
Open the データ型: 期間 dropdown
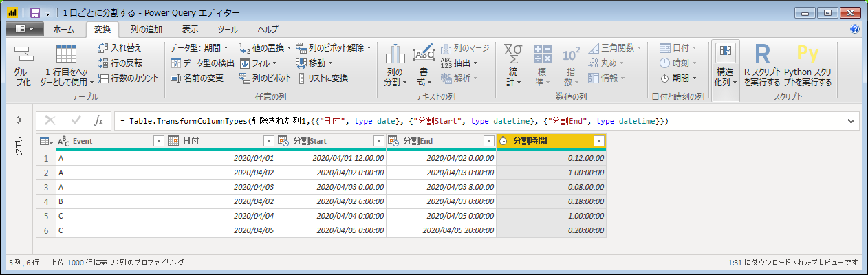[x=199, y=48]
